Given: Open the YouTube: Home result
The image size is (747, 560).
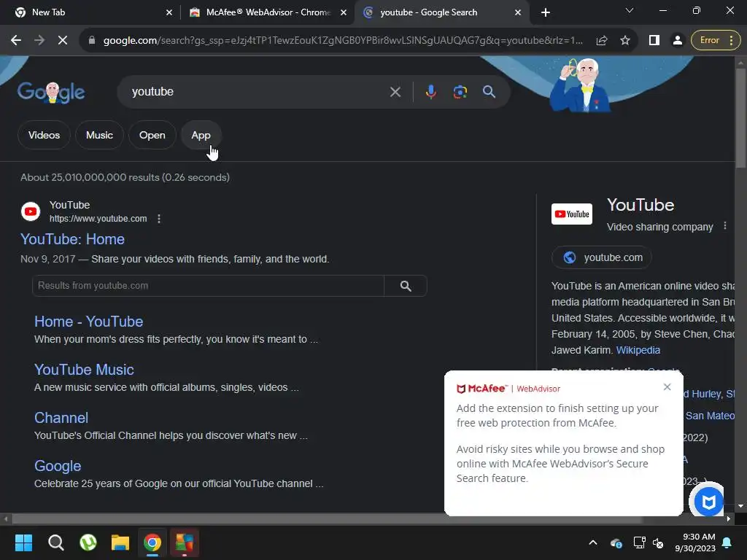Looking at the screenshot, I should tap(72, 239).
